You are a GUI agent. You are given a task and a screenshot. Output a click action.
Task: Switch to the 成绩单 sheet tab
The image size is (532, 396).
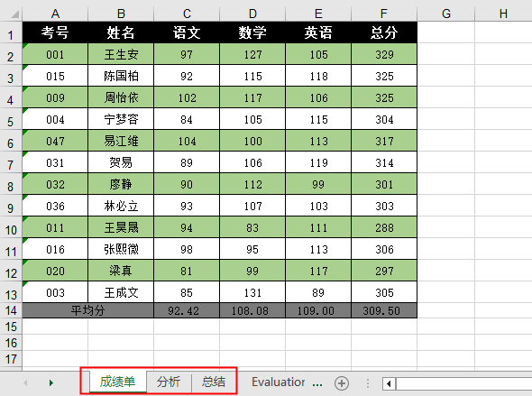(x=118, y=382)
